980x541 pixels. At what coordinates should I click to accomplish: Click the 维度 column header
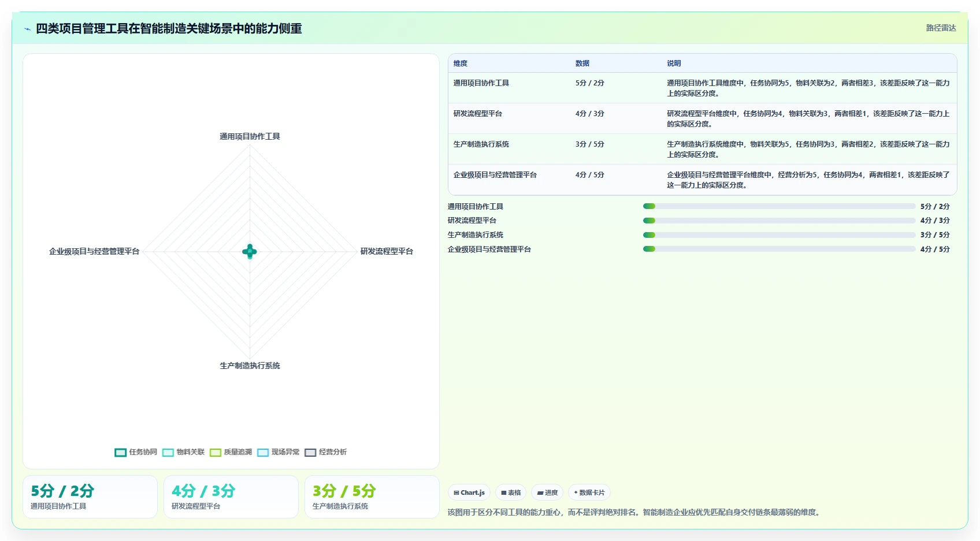[x=461, y=64]
